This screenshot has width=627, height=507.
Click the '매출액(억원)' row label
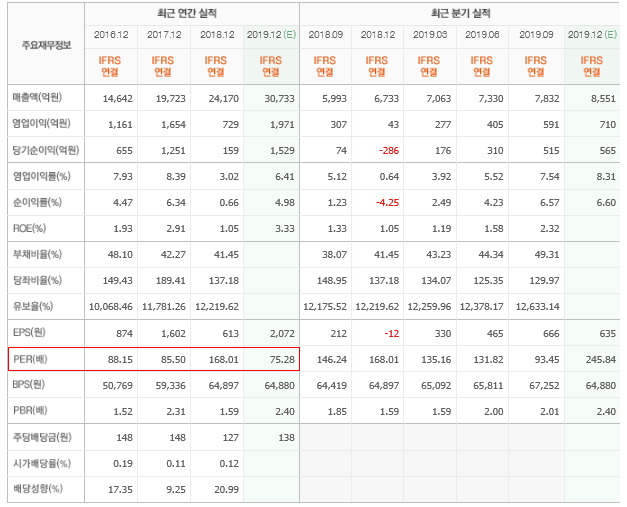[37, 97]
